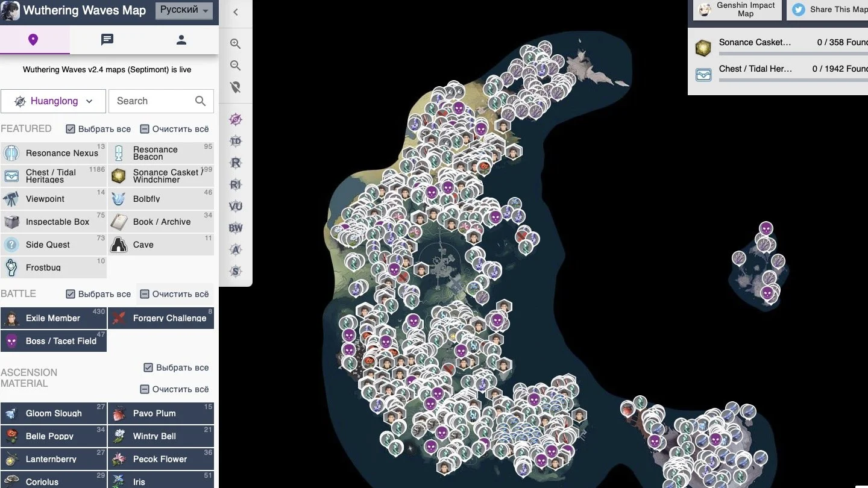868x488 pixels.
Task: Toggle the Boss / Tacet Field skull category
Action: pos(54,341)
